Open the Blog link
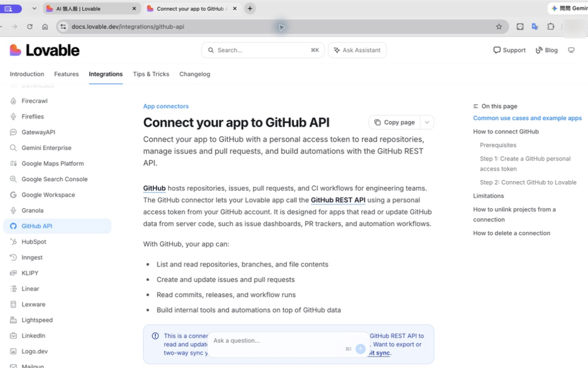 tap(547, 50)
